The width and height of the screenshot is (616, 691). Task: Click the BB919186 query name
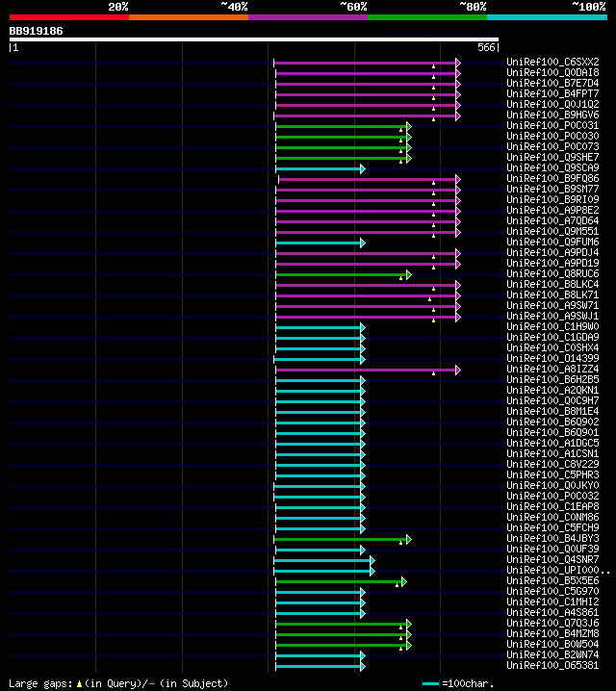37,32
